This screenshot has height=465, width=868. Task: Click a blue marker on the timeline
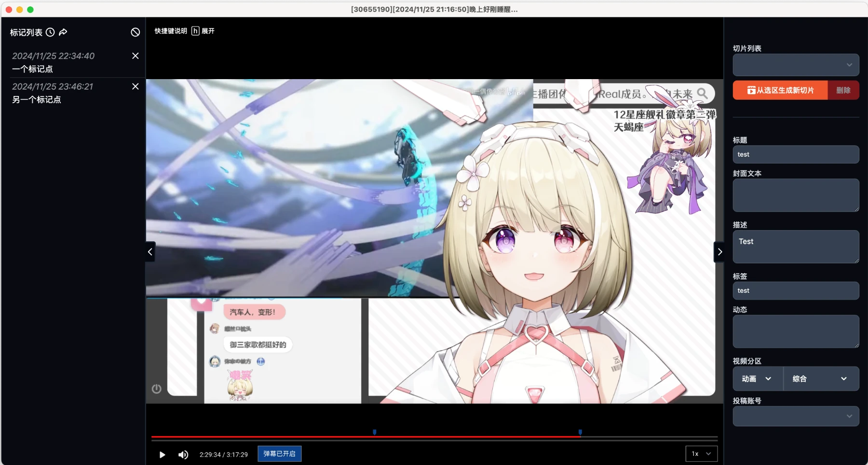click(375, 432)
